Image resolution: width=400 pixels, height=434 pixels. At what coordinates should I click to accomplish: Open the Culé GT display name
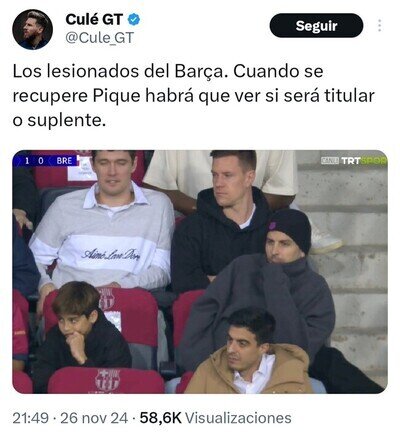(94, 19)
